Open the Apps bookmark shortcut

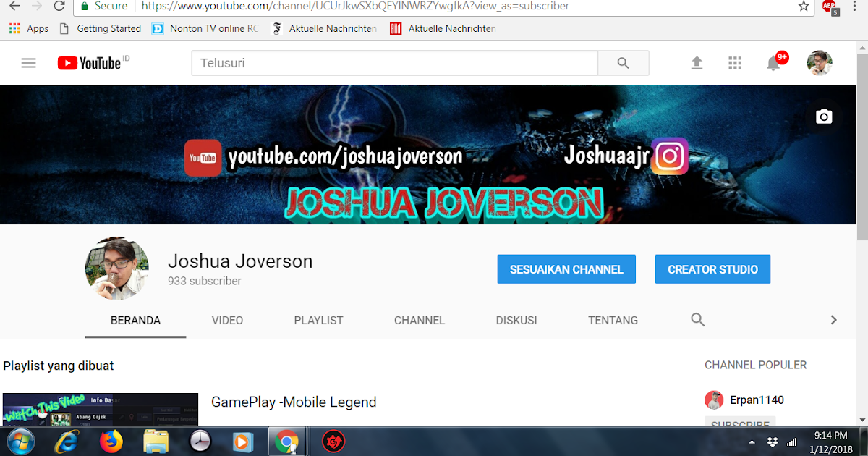click(x=29, y=28)
